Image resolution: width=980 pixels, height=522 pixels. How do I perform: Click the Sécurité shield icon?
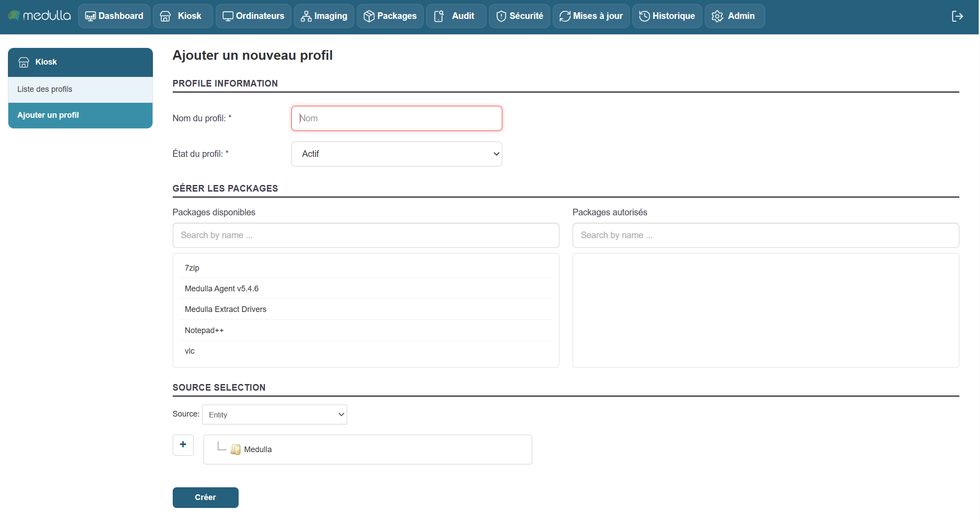pyautogui.click(x=501, y=16)
